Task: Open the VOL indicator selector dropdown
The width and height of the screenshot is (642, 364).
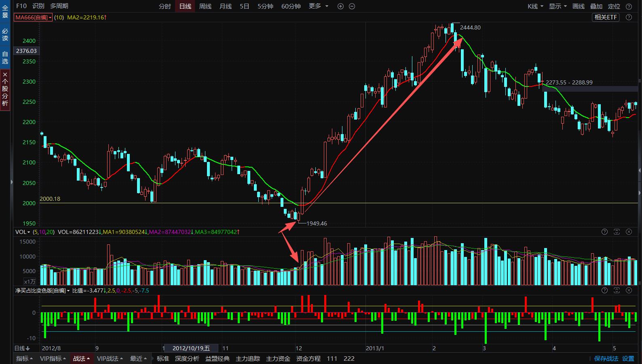Action: coord(23,232)
